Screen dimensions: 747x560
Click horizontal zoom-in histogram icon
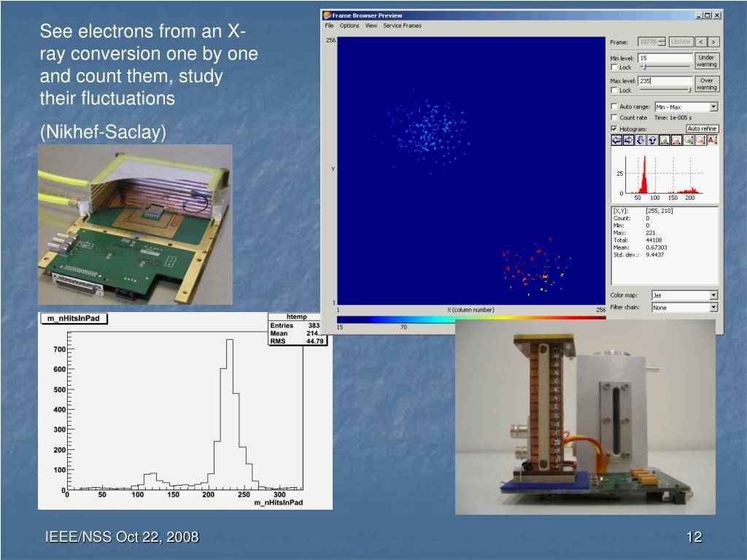665,141
